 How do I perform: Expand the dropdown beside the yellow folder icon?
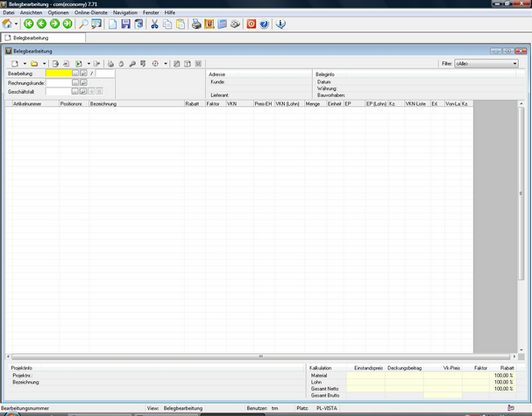(44, 64)
